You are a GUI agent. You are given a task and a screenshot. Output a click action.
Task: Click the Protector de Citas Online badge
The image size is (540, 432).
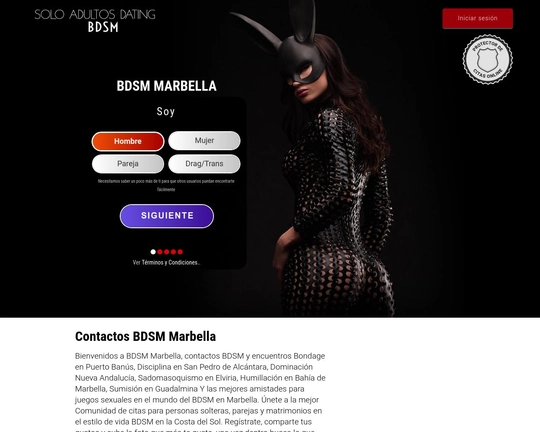[487, 59]
